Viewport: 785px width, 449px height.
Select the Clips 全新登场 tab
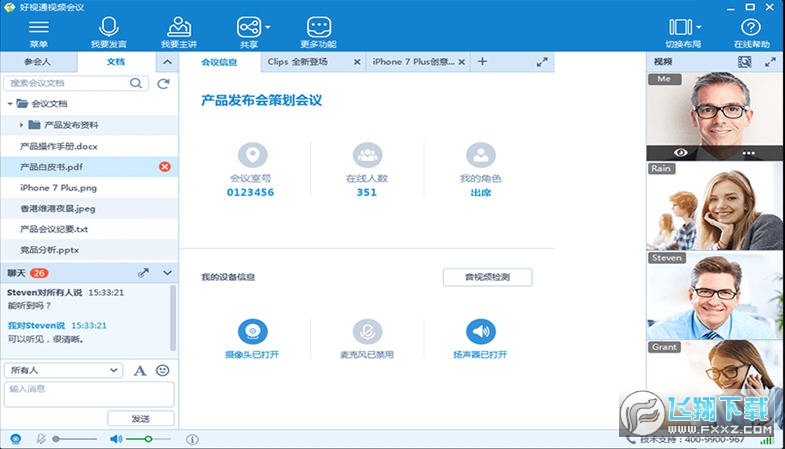click(x=307, y=62)
